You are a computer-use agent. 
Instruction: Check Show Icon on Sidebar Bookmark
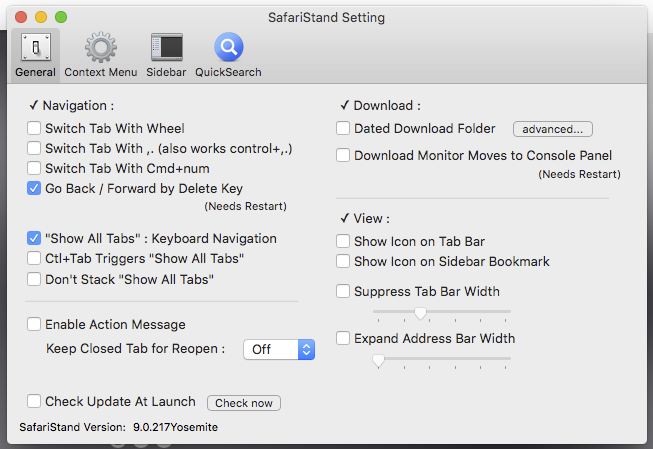click(343, 262)
